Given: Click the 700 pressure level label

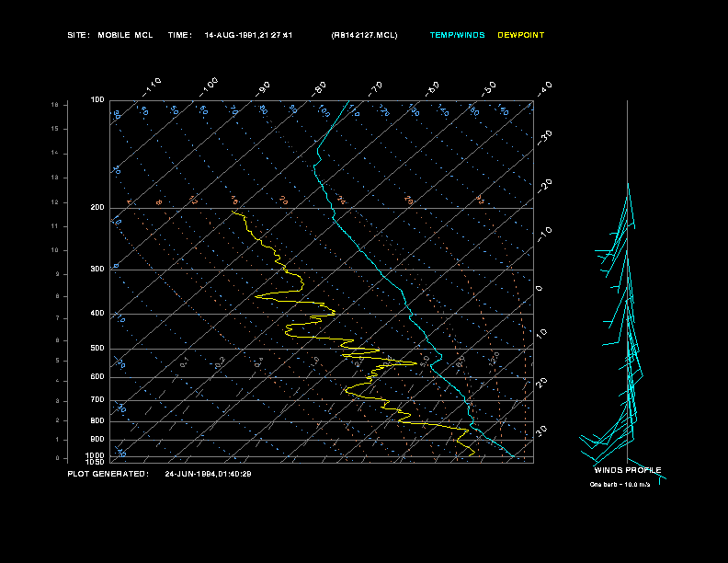Looking at the screenshot, I should point(97,399).
